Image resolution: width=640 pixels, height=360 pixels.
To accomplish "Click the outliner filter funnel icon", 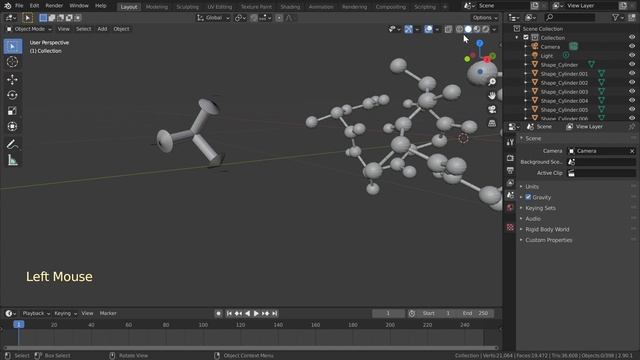I will click(x=616, y=18).
